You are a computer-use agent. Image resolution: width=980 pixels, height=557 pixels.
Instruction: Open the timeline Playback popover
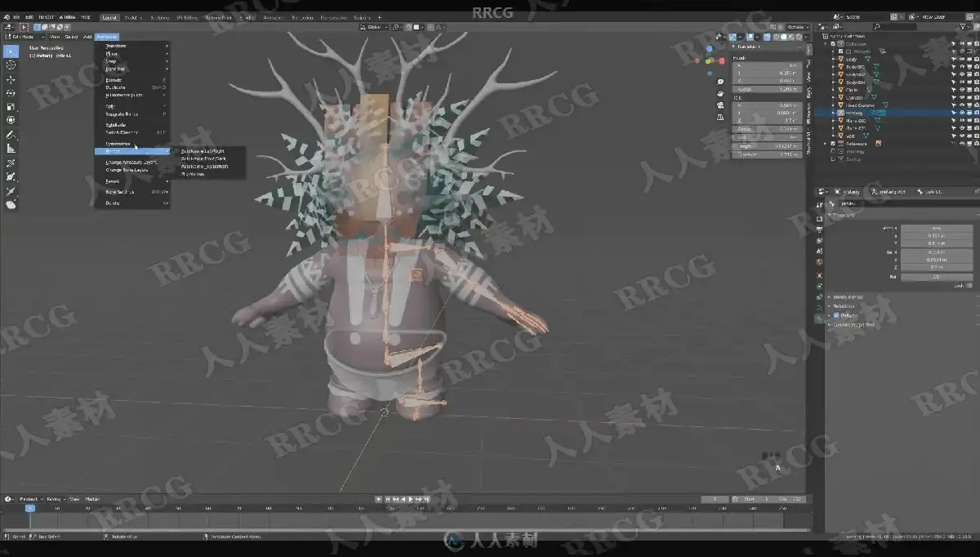(30, 498)
